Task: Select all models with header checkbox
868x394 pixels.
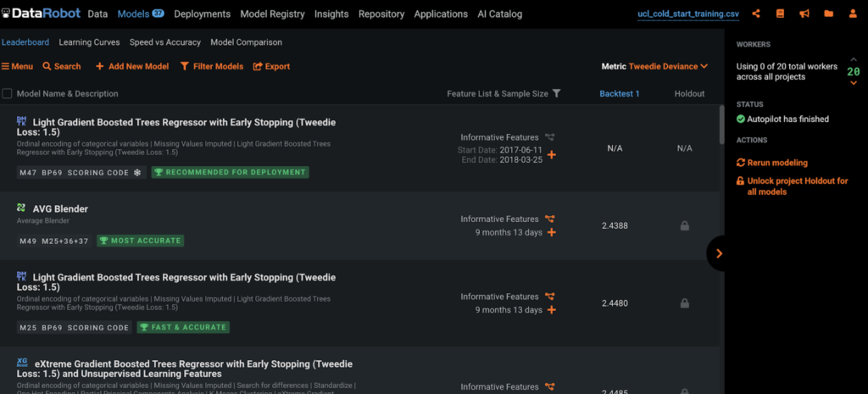Action: point(7,93)
